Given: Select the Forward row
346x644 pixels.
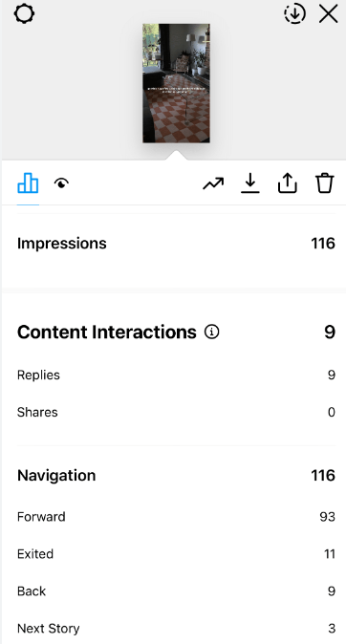Looking at the screenshot, I should tap(176, 517).
